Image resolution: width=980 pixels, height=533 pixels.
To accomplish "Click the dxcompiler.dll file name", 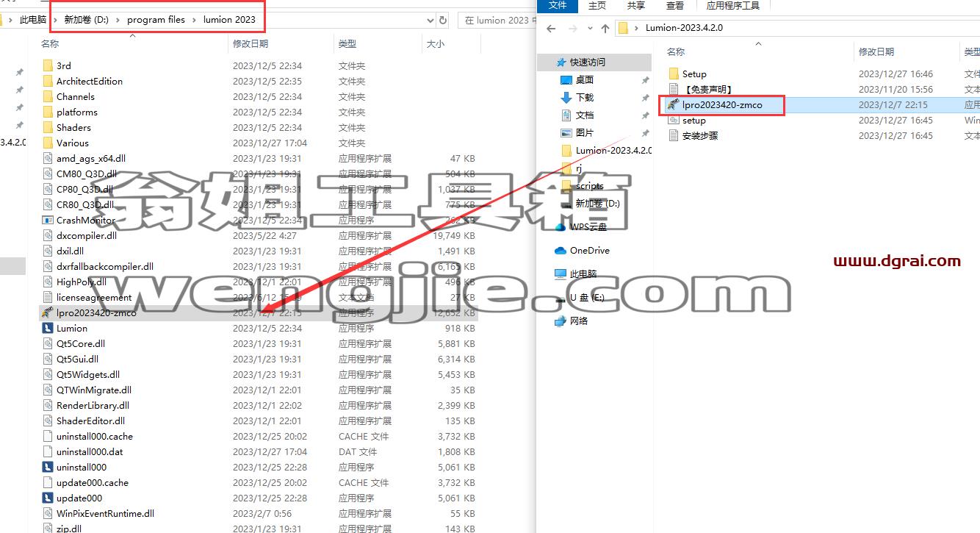I will point(87,235).
